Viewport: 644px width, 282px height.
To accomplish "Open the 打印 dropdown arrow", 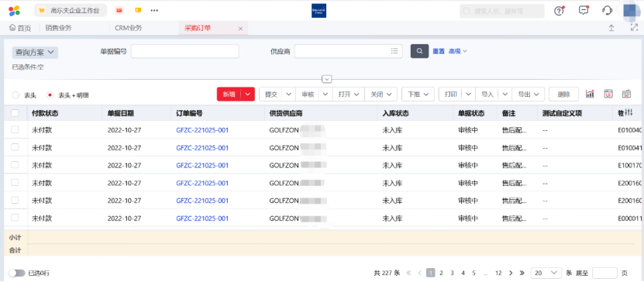I will point(469,94).
